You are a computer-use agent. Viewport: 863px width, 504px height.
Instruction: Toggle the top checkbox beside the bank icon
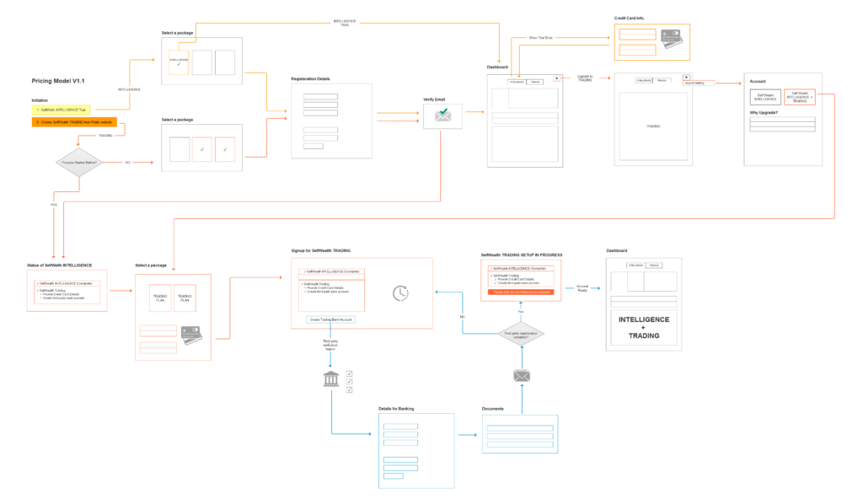[349, 373]
